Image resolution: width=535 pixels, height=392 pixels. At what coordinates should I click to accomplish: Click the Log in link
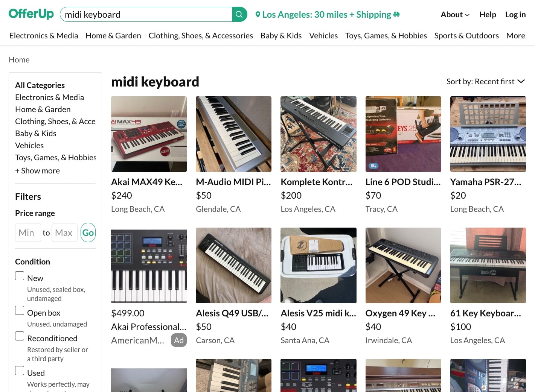pyautogui.click(x=515, y=14)
